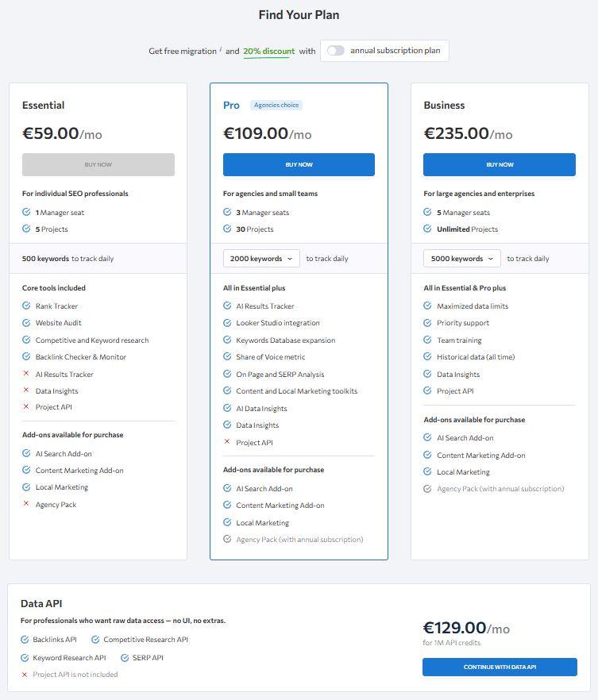The height and width of the screenshot is (700, 598).
Task: Click the checkmark icon beside Rank Tracker
Action: tap(25, 306)
